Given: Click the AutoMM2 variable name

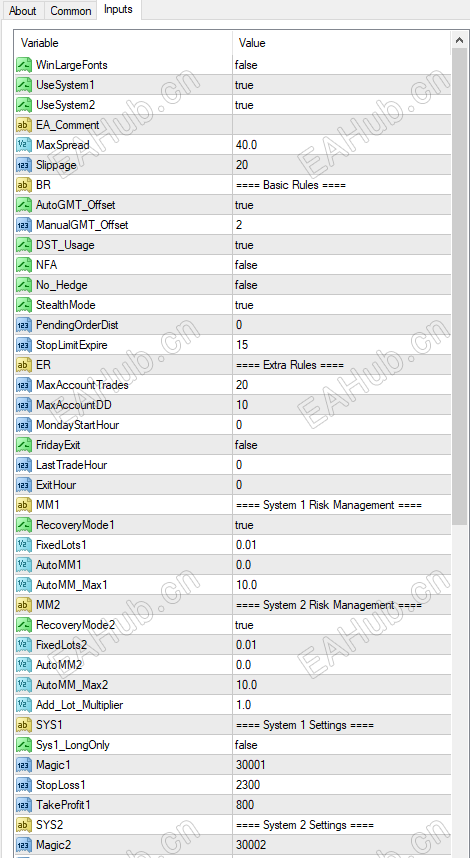Looking at the screenshot, I should click(59, 665).
